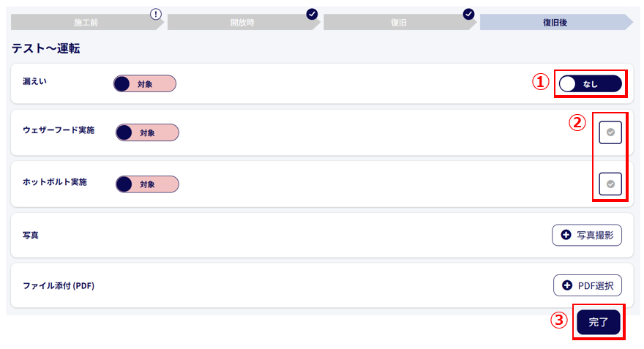Click the ファイル添付 (PDF) row label

59,286
